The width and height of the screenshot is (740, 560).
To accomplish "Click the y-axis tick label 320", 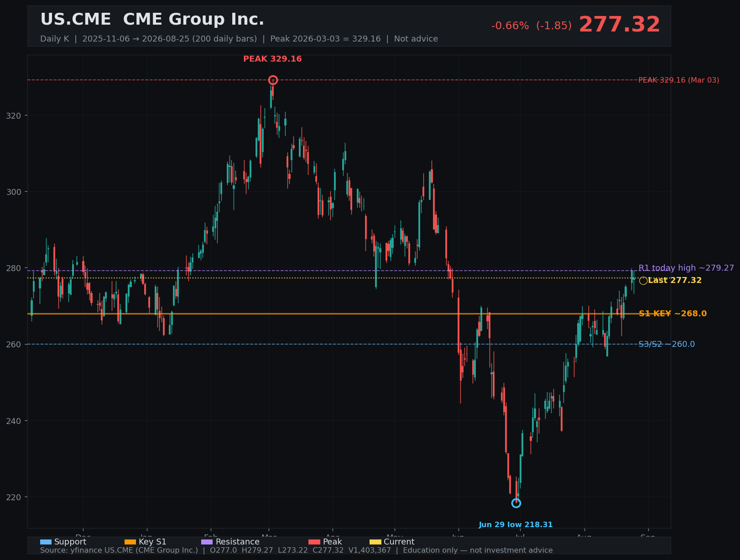I will 13,116.
